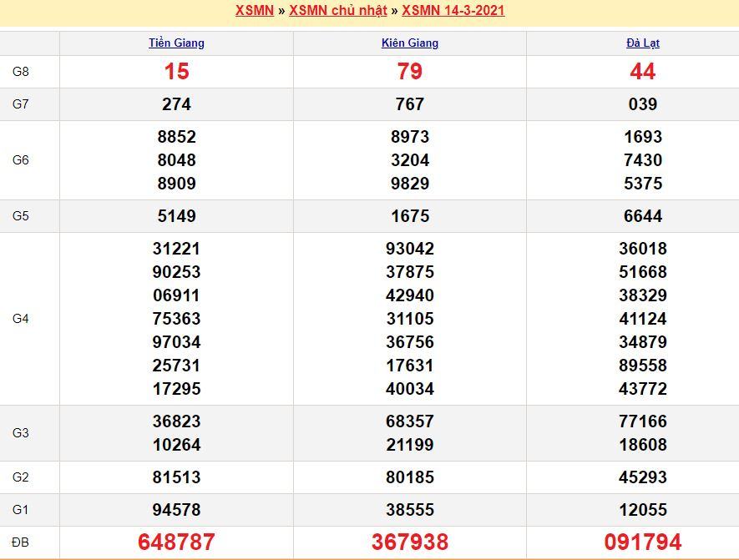Image resolution: width=739 pixels, height=560 pixels.
Task: Open the XSMN 14-3-2021 breadcrumb link
Action: click(453, 10)
